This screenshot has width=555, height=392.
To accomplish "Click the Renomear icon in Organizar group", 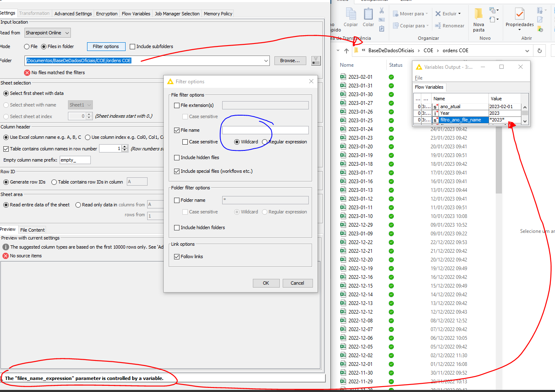I will 438,26.
